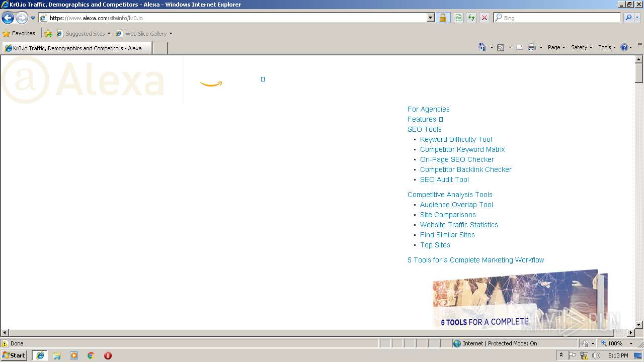Click the Read Mail icon
Image resolution: width=644 pixels, height=362 pixels.
pyautogui.click(x=520, y=47)
